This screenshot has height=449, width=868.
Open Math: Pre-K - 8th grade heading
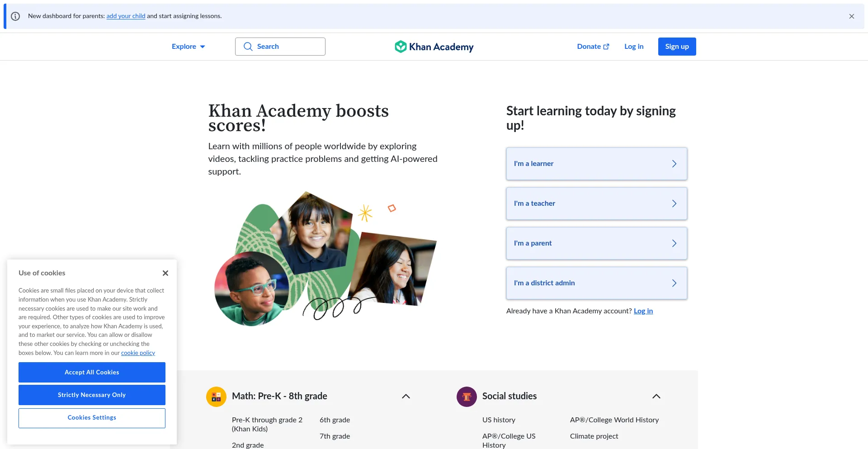tap(279, 396)
